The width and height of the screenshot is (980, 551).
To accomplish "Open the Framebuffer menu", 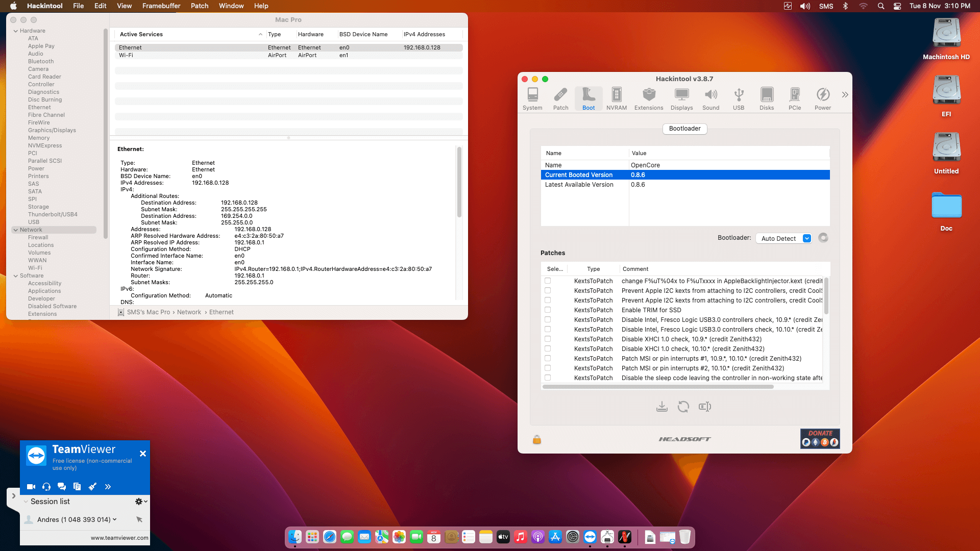I will 161,6.
